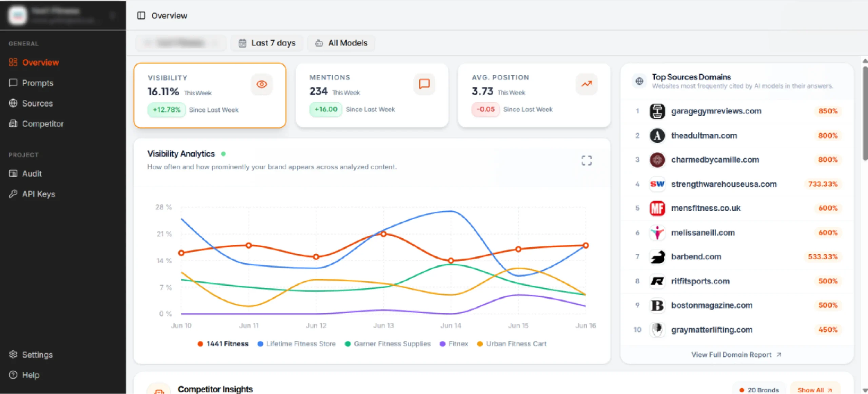The width and height of the screenshot is (868, 394).
Task: Click the API Keys key icon
Action: pos(13,194)
